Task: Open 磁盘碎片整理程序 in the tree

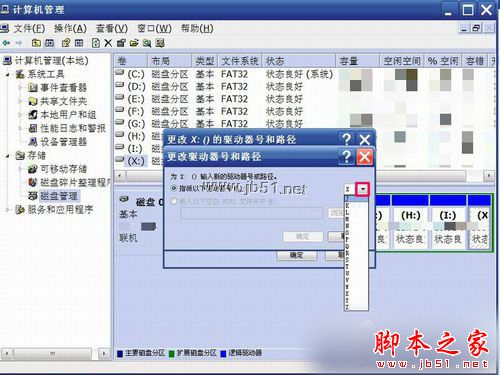Action: 75,182
